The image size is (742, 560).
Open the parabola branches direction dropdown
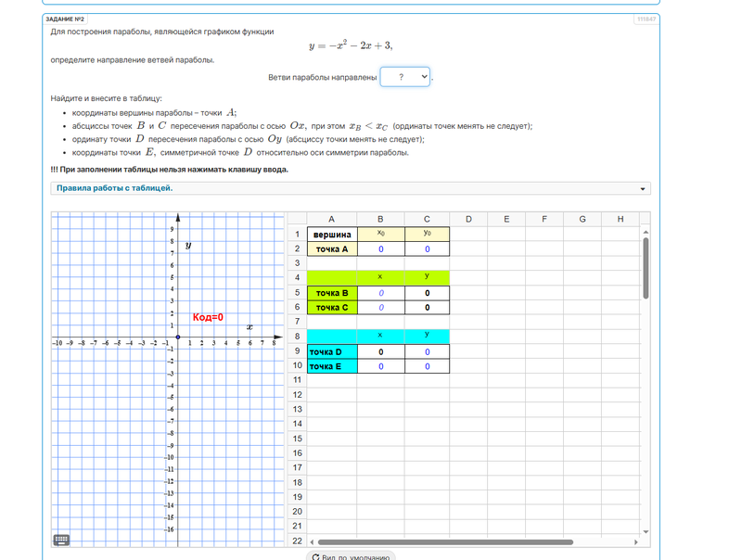pyautogui.click(x=405, y=77)
